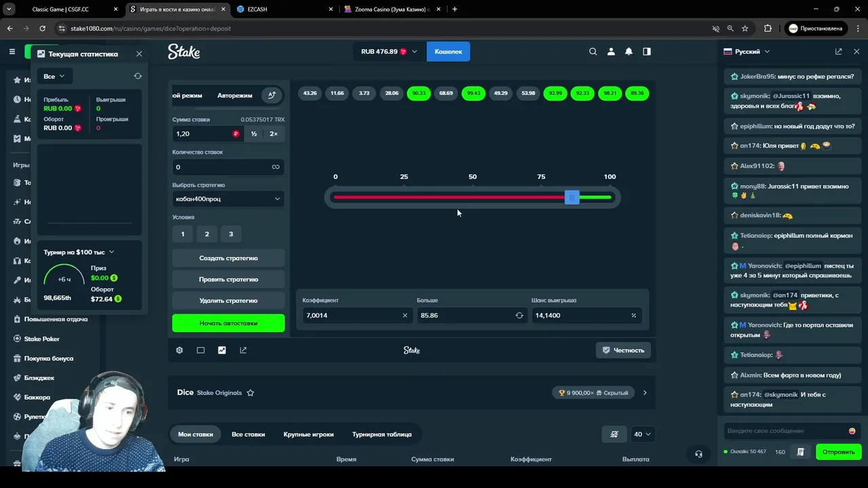Switch to the Zooma Casino browser tab
This screenshot has height=488, width=868.
pyautogui.click(x=392, y=9)
